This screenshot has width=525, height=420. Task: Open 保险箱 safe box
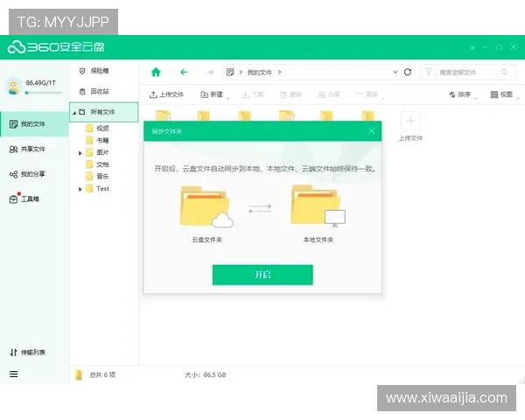point(94,71)
